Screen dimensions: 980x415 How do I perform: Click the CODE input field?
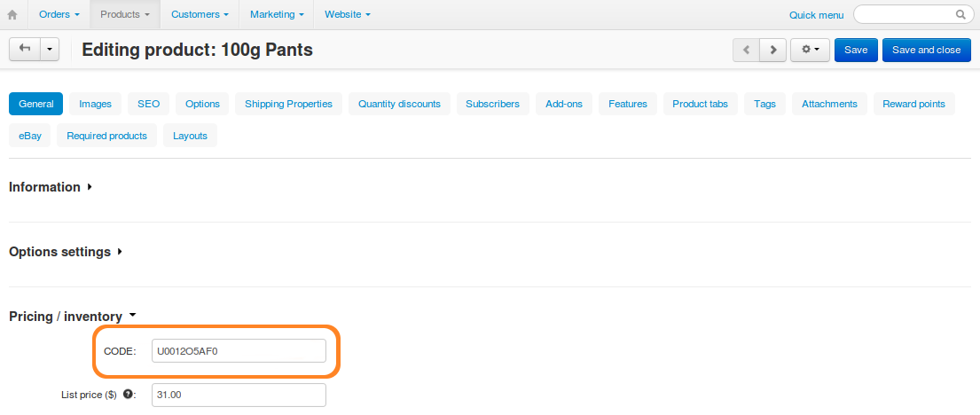pos(239,350)
